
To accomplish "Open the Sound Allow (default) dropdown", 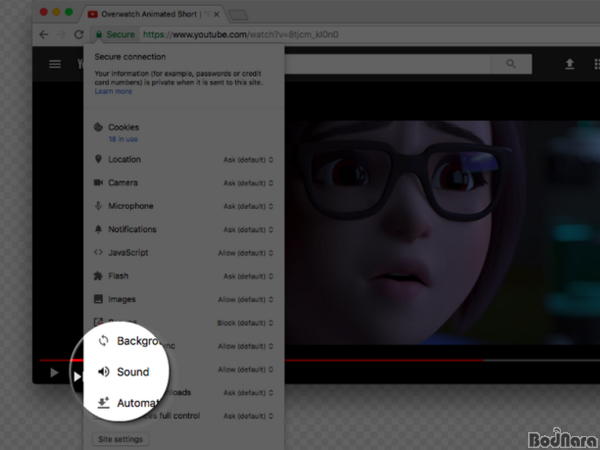I will coord(246,370).
